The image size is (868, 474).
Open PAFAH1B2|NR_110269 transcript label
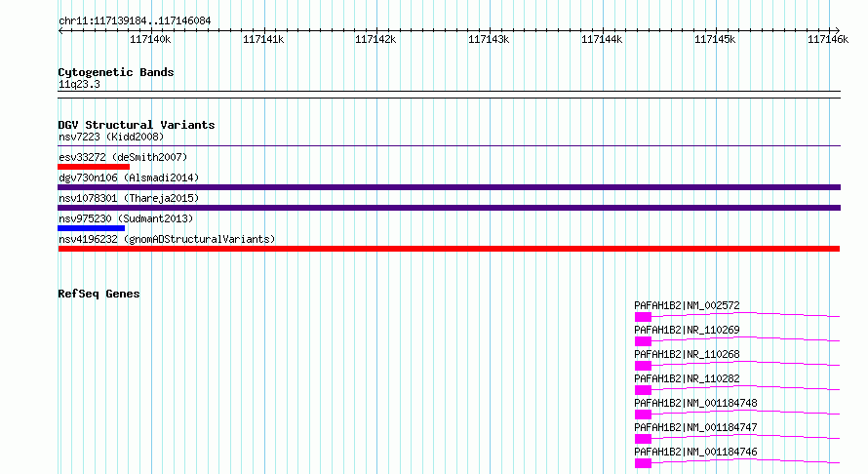pyautogui.click(x=687, y=330)
